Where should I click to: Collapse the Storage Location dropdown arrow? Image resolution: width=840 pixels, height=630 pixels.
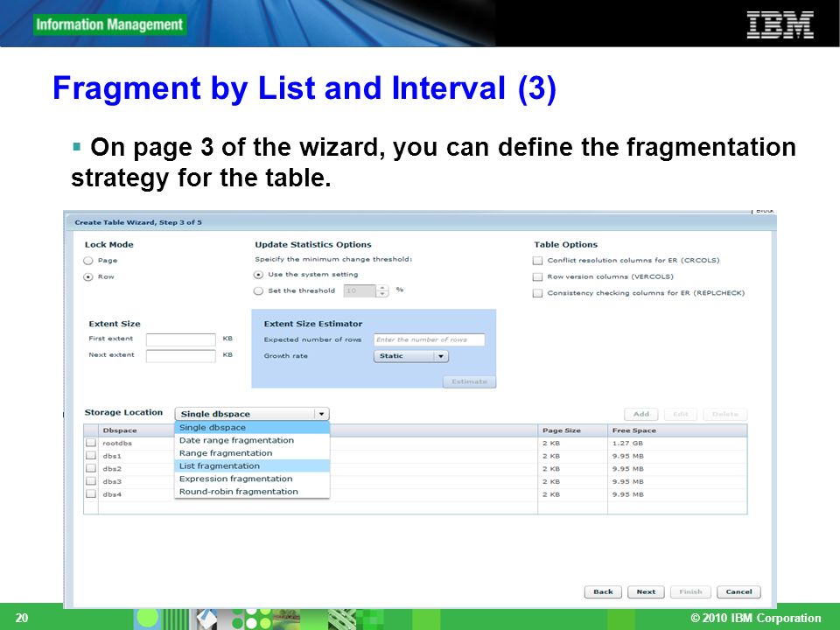321,414
